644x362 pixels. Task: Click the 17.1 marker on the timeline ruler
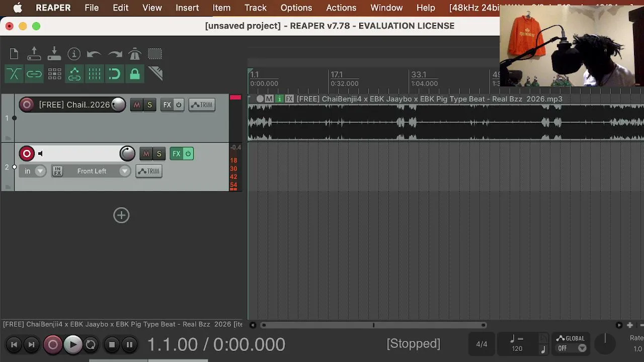337,75
